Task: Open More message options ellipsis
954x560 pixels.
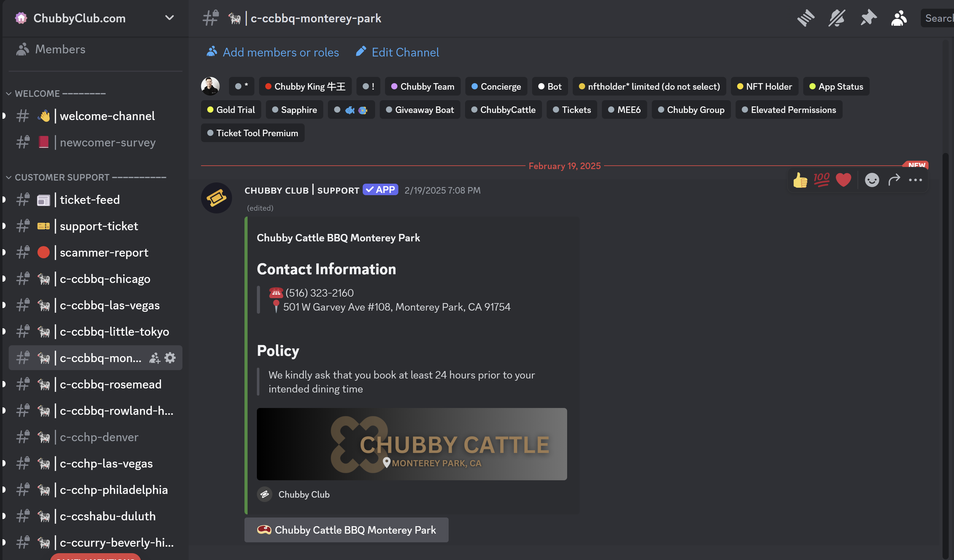Action: [916, 180]
